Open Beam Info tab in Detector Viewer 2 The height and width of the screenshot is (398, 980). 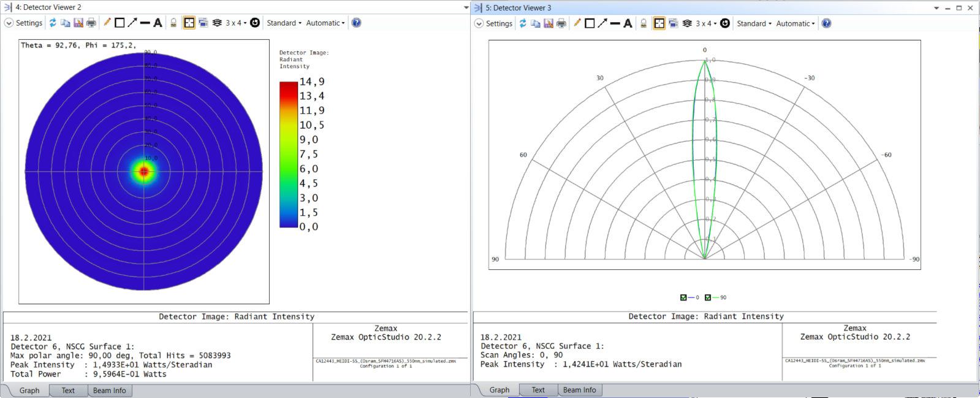(x=110, y=390)
